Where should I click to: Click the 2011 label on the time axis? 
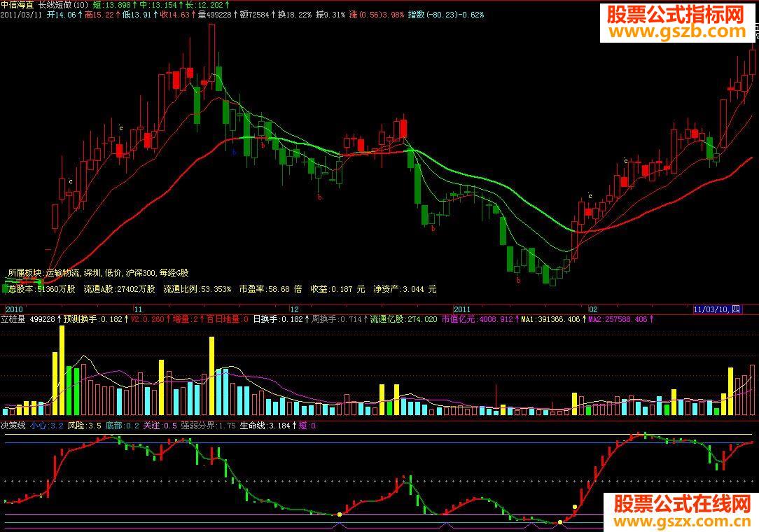click(462, 309)
